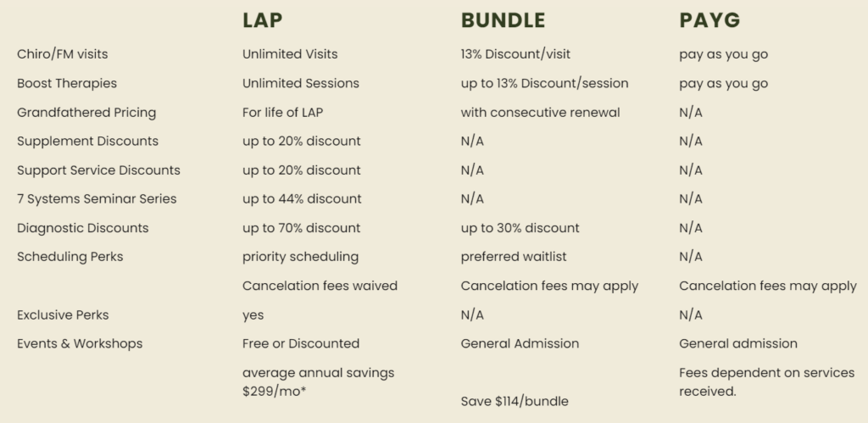
Task: Click 'average annual savings $299/mo*' text
Action: (x=319, y=382)
